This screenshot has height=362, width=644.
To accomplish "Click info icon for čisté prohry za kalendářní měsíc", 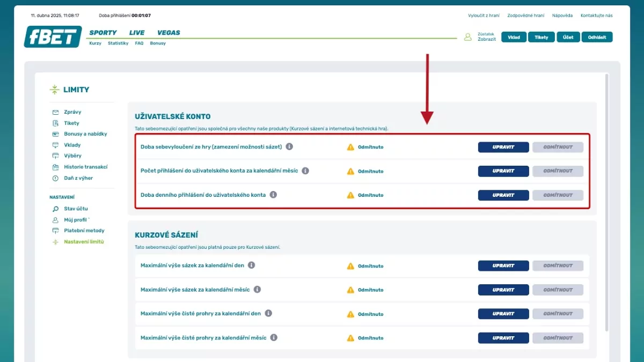I will click(274, 338).
